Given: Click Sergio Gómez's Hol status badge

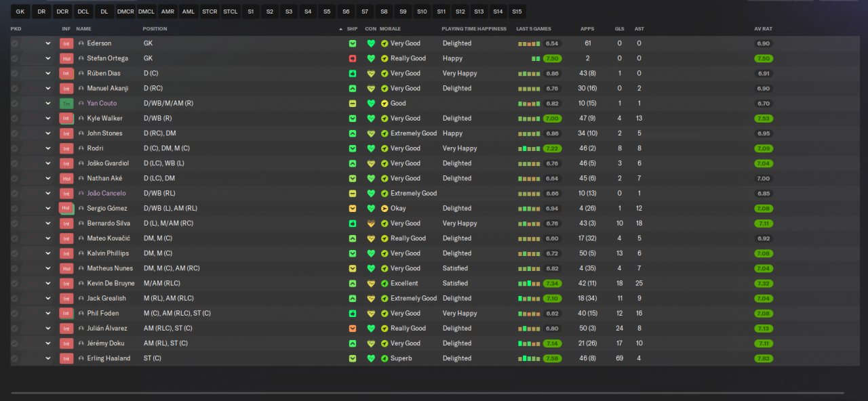Looking at the screenshot, I should coord(66,209).
